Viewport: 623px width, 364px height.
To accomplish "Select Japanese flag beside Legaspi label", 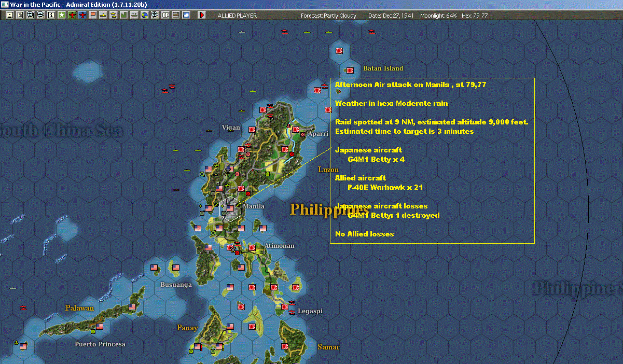I will click(x=285, y=308).
